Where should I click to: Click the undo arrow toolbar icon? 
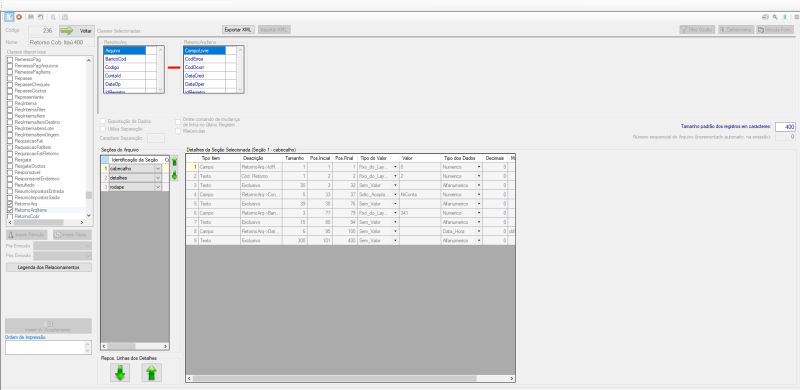tap(40, 17)
